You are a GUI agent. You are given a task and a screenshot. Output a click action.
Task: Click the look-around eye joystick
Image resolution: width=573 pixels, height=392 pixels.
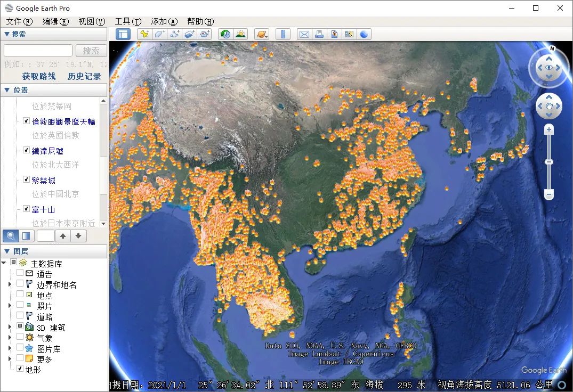549,68
